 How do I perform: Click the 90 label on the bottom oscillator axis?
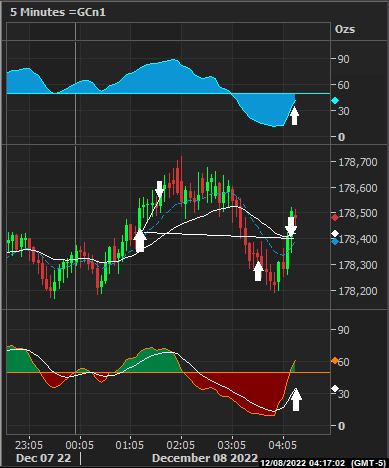343,330
